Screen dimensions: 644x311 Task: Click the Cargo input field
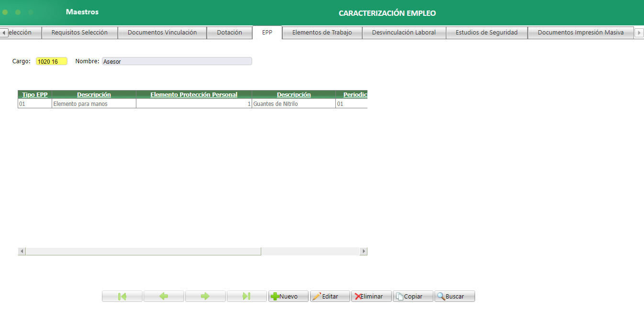tap(52, 61)
